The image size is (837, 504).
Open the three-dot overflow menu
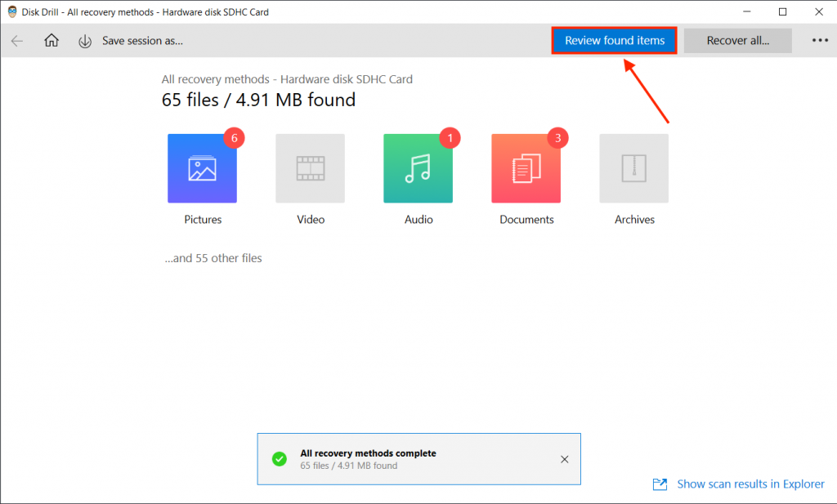tap(820, 40)
